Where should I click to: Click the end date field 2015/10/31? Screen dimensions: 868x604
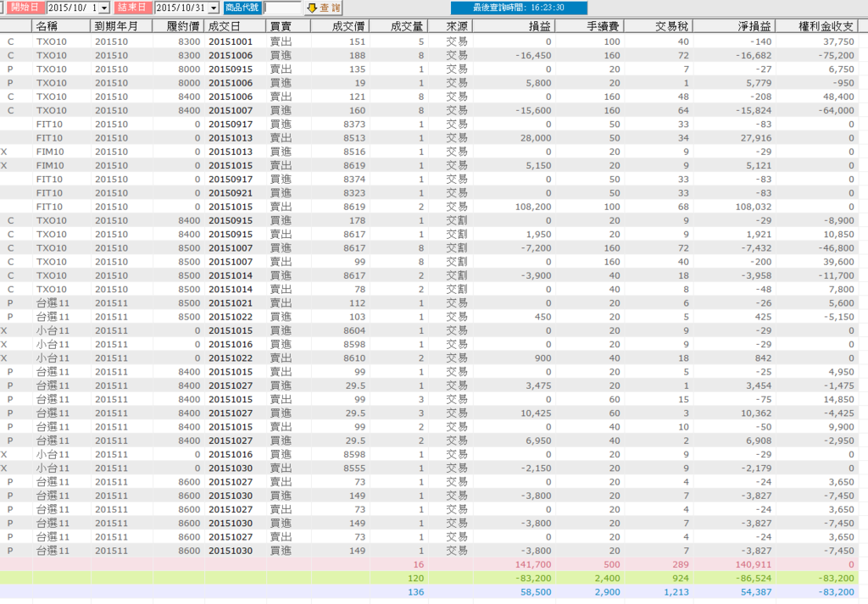(181, 8)
